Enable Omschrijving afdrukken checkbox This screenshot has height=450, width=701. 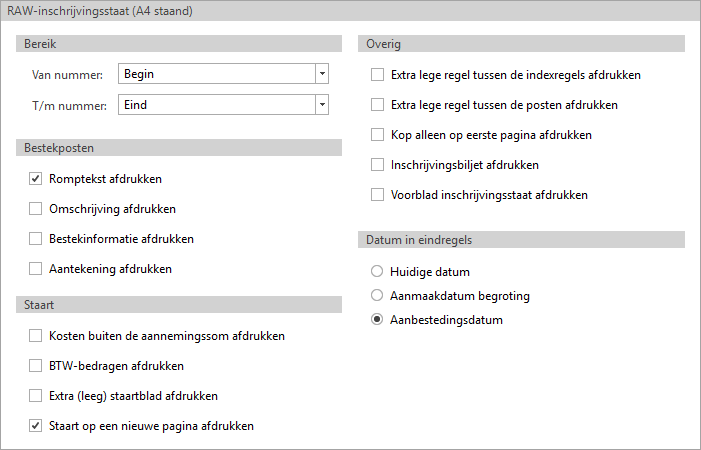tap(36, 209)
